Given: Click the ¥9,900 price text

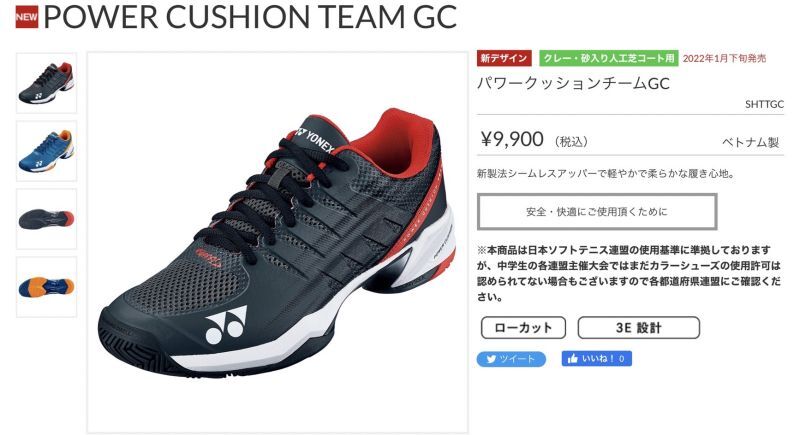Looking at the screenshot, I should 512,139.
